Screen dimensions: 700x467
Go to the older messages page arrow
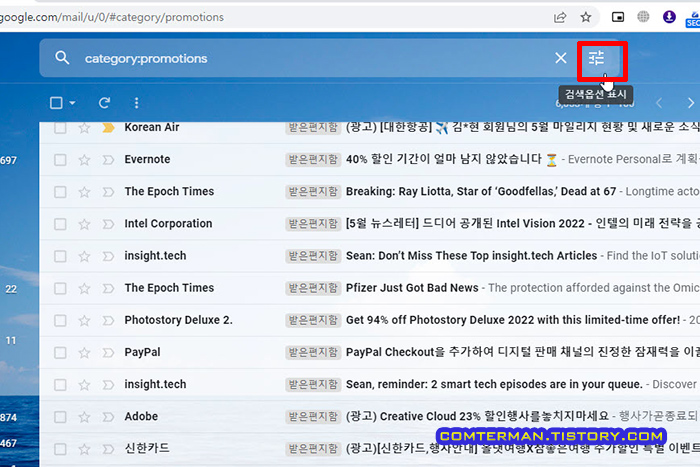(x=690, y=103)
